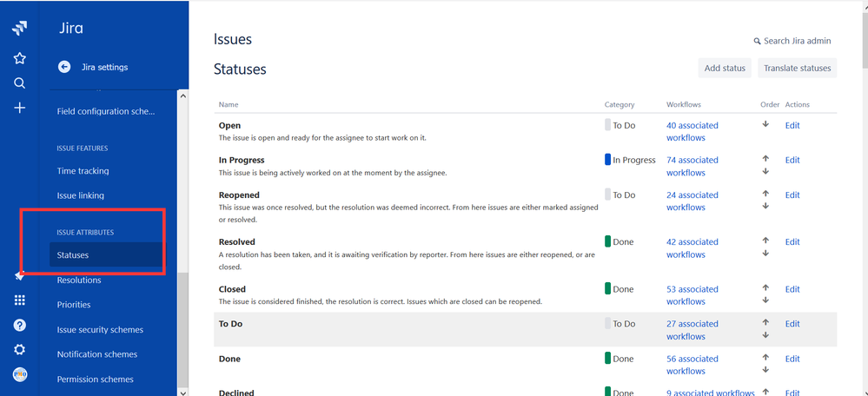868x396 pixels.
Task: Open starred items star icon
Action: point(19,58)
